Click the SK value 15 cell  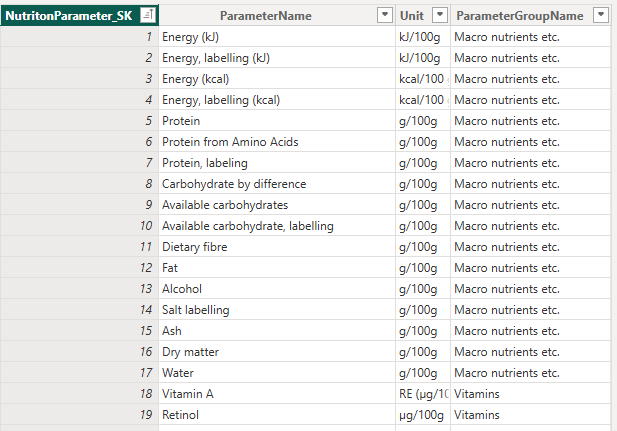tap(79, 331)
